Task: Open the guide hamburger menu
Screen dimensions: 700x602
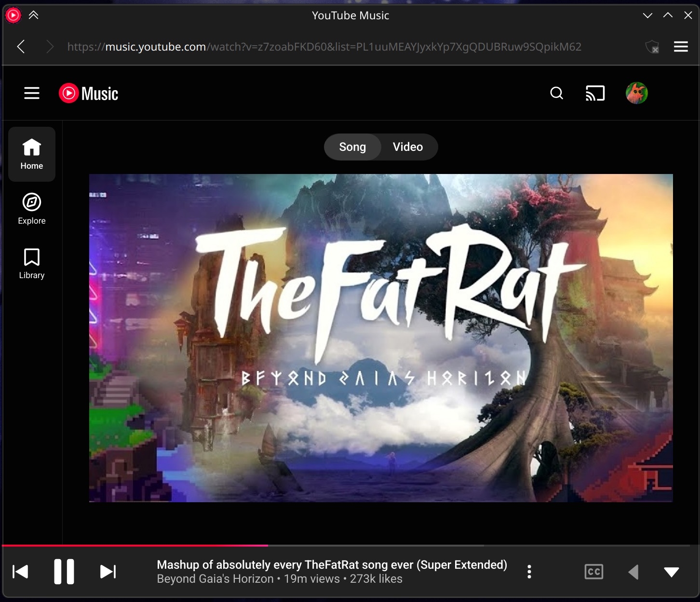Action: 32,93
